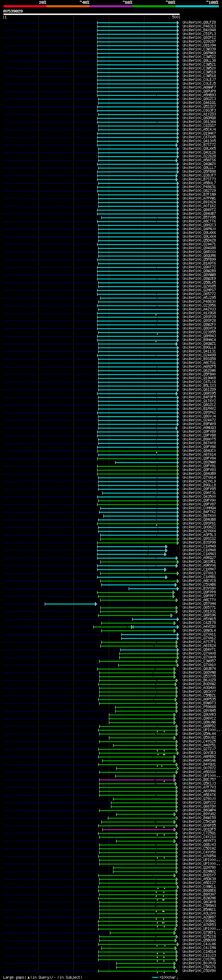Open UniRef100_A7S7F1 label text
Image resolution: width=222 pixels, height=980 pixels.
point(199,642)
